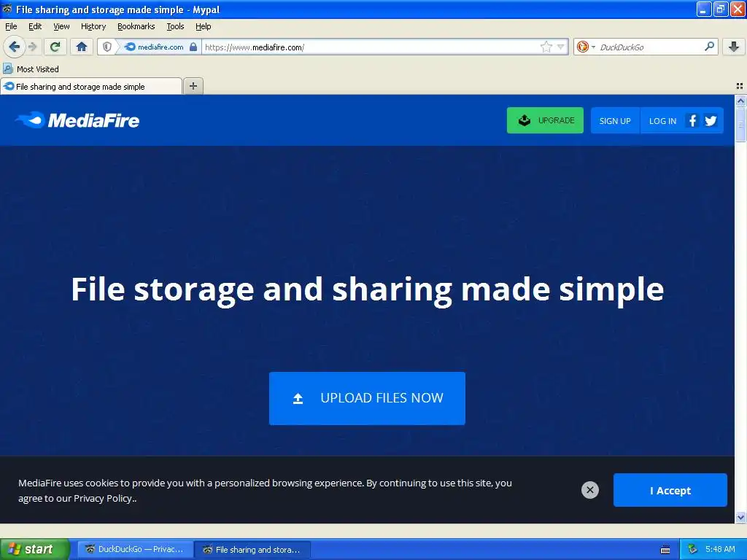Image resolution: width=747 pixels, height=560 pixels.
Task: Click the page scrollbar up arrow
Action: coord(740,101)
